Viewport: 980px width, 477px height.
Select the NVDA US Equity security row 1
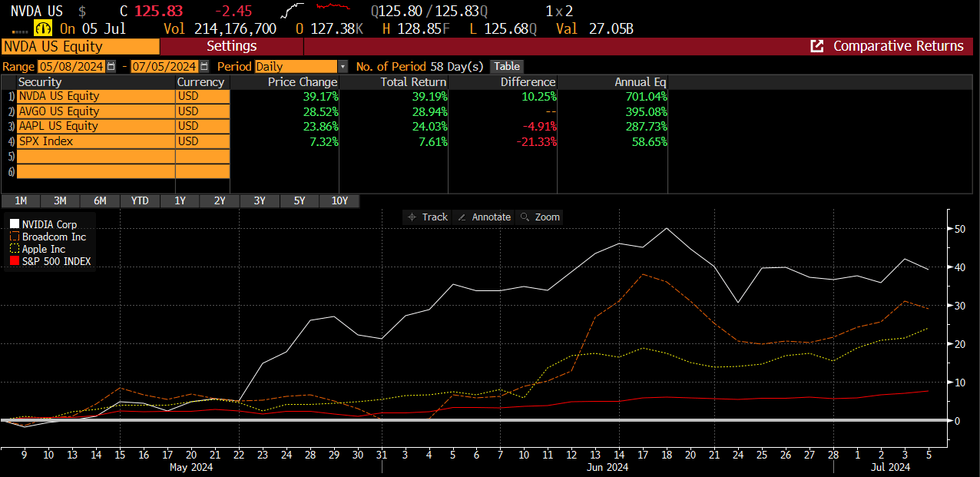pos(96,96)
